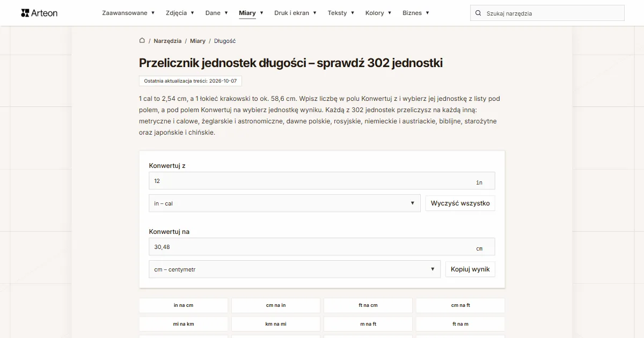Open the Druk i ekran menu
This screenshot has height=338, width=644.
295,13
